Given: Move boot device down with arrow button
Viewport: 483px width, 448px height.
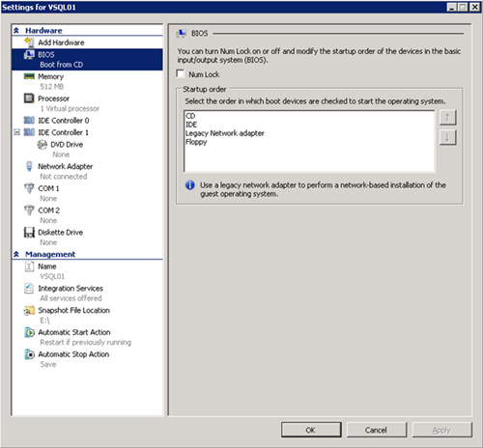Looking at the screenshot, I should pyautogui.click(x=447, y=137).
